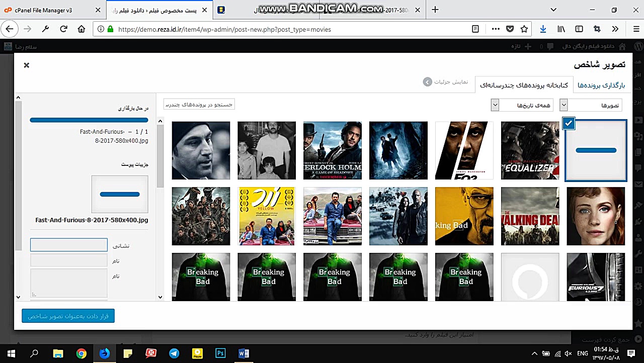Viewport: 644px width, 363px height.
Task: Open the همه‌ی تاریخ‌ها date filter dropdown
Action: click(x=522, y=105)
